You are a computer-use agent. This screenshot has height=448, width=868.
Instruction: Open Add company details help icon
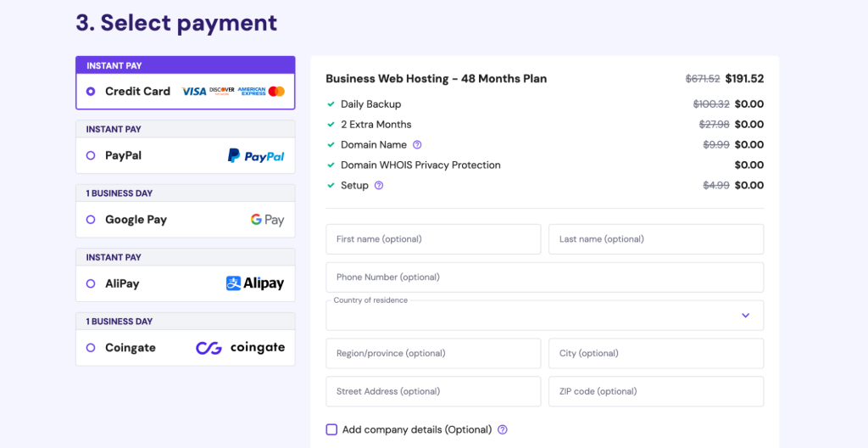click(503, 429)
